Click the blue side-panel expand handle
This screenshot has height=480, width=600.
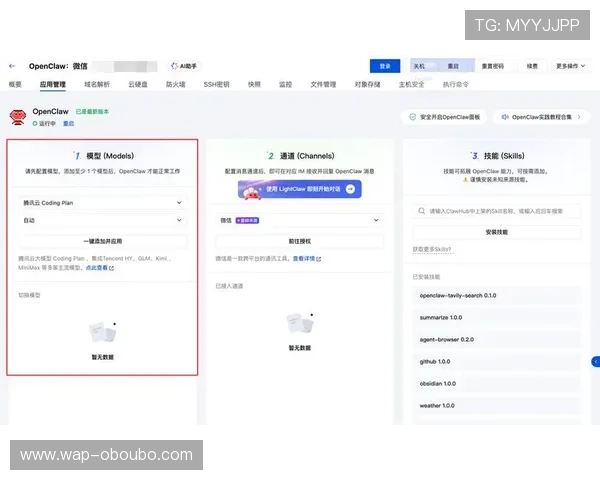pyautogui.click(x=595, y=362)
